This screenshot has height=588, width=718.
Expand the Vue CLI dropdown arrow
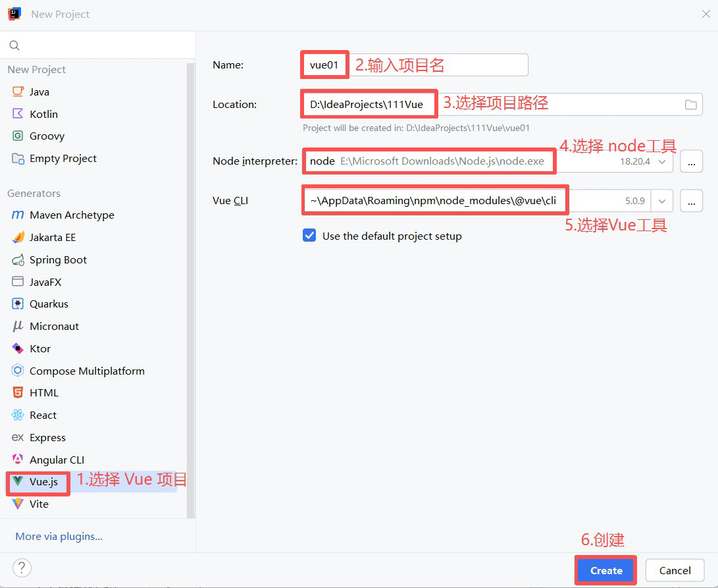[x=662, y=201]
